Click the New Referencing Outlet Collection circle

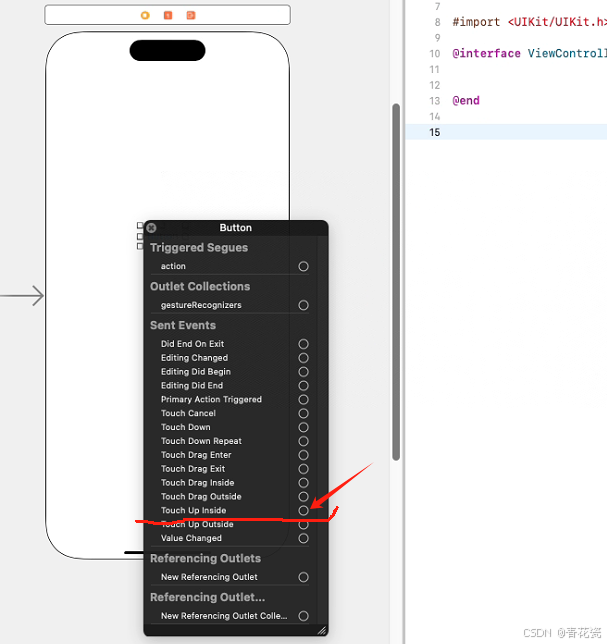coord(304,616)
